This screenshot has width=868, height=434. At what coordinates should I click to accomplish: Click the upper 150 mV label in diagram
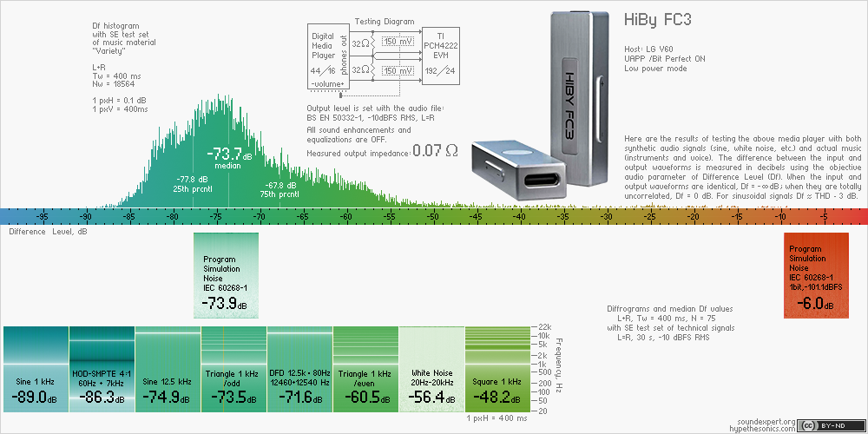pyautogui.click(x=398, y=42)
